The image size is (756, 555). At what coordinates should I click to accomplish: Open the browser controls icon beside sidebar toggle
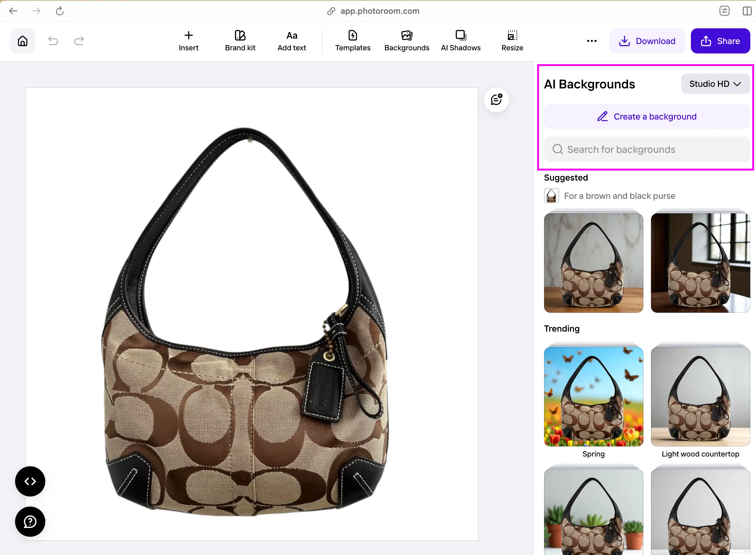point(725,11)
